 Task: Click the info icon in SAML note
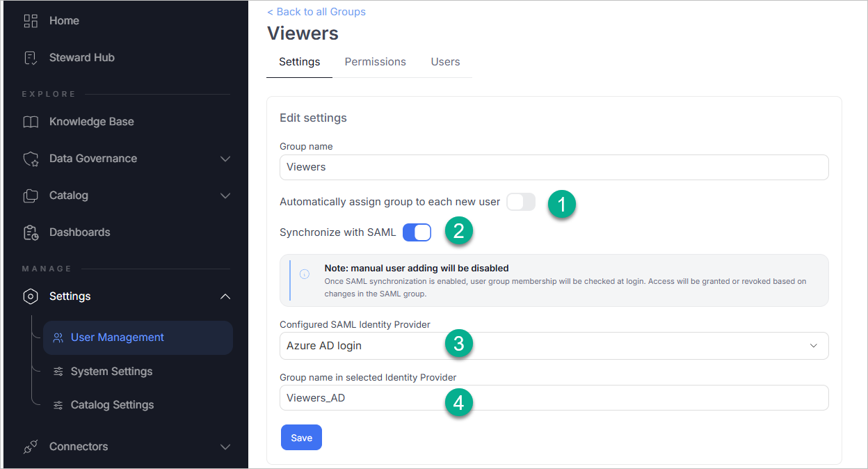click(305, 274)
